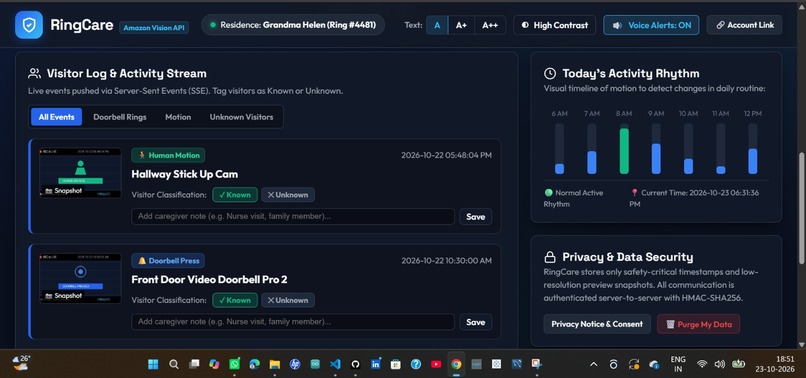The width and height of the screenshot is (806, 378).
Task: Open Microsoft Store from the taskbar
Action: coord(395,364)
